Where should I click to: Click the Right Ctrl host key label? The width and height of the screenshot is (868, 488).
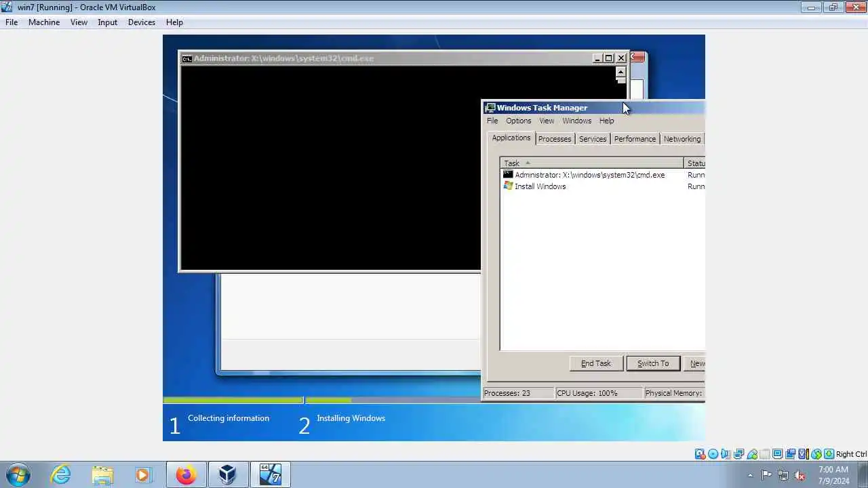pyautogui.click(x=851, y=454)
